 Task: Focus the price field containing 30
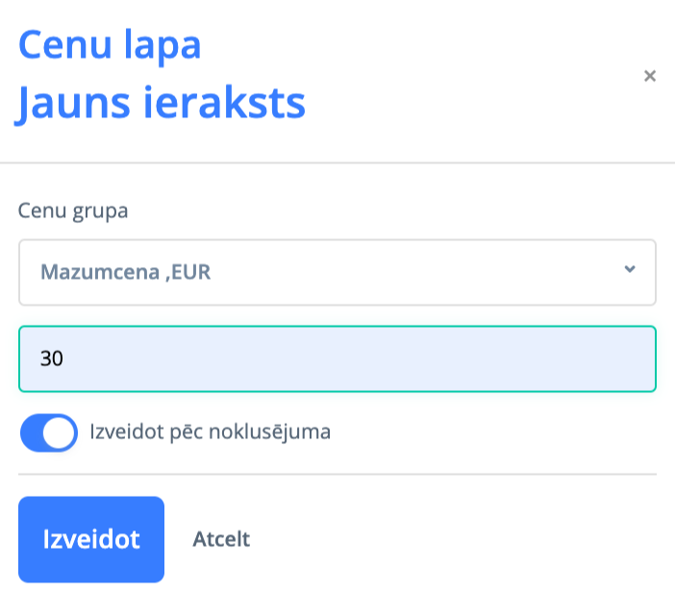point(337,358)
